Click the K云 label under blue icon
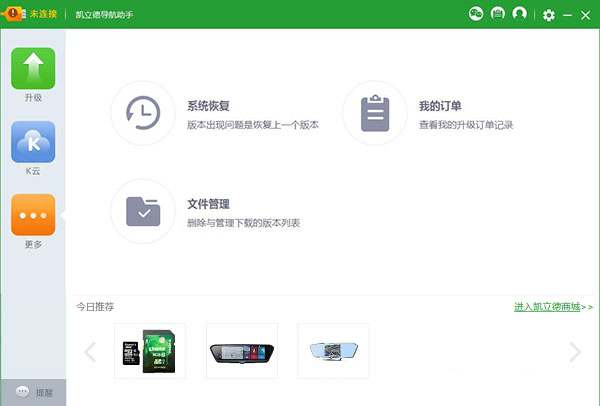The width and height of the screenshot is (600, 406). tap(33, 171)
